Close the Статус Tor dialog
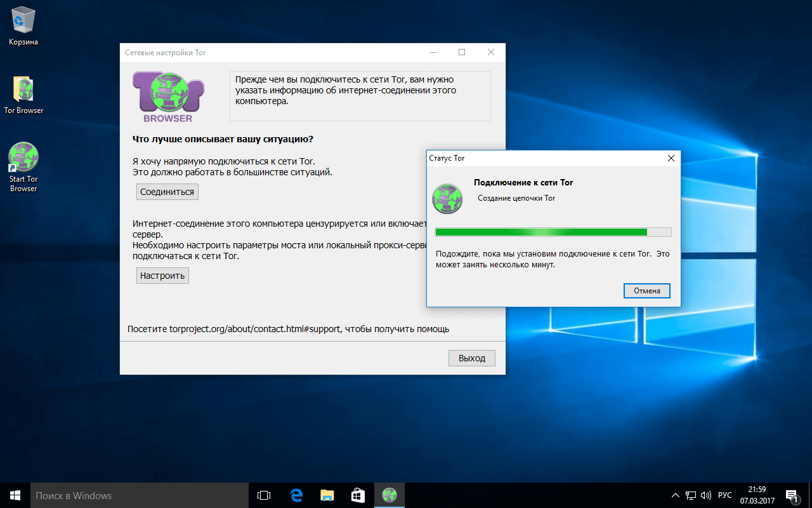This screenshot has height=508, width=812. 671,158
